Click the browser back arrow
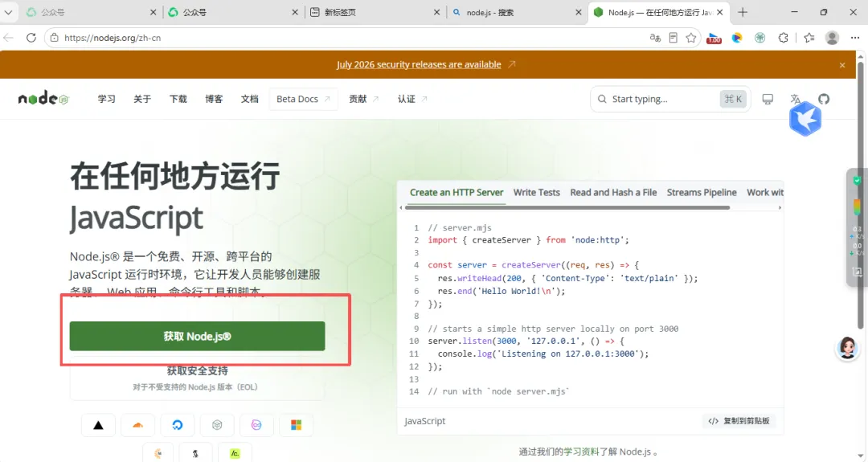The height and width of the screenshot is (462, 868). (8, 38)
